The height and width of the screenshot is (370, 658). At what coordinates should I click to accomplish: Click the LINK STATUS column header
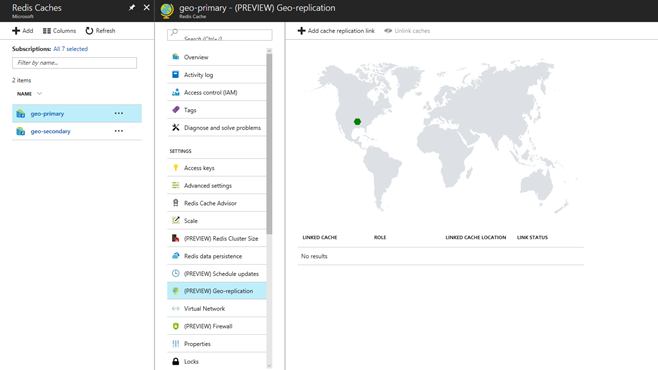(x=532, y=237)
